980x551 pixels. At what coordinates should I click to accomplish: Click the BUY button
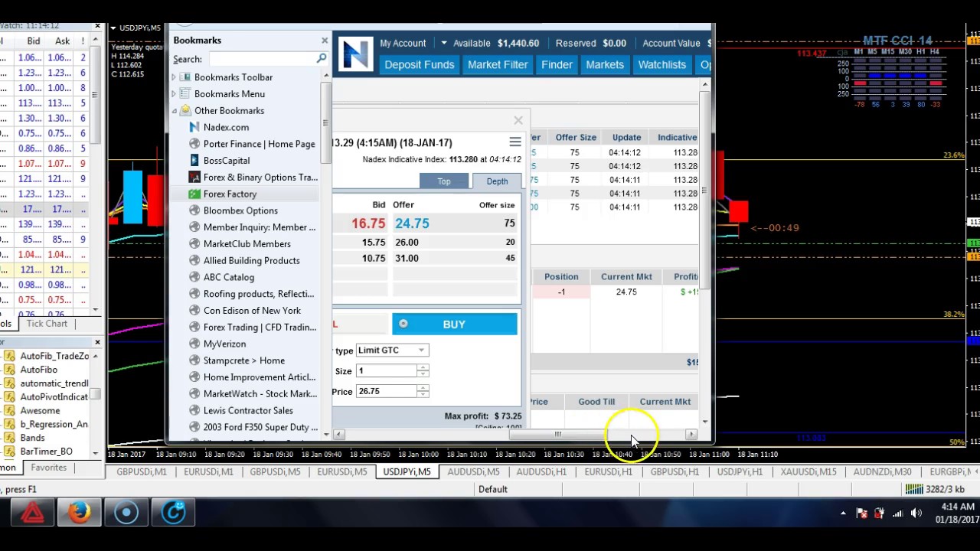click(455, 324)
